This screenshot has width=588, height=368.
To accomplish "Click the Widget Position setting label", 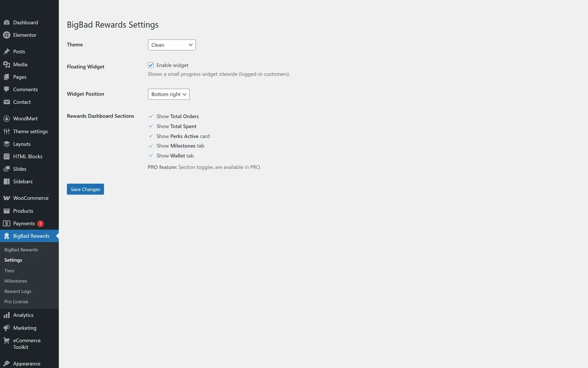I will click(85, 94).
